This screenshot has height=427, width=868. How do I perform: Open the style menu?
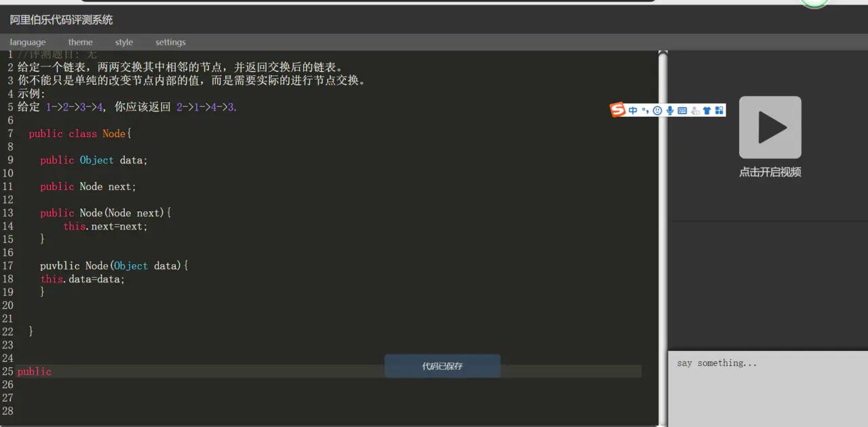pyautogui.click(x=124, y=42)
